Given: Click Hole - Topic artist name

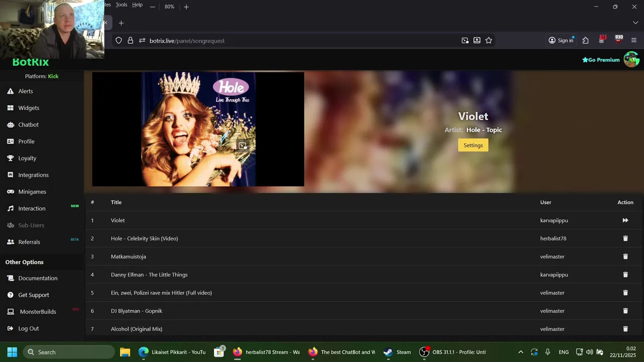Looking at the screenshot, I should click(484, 130).
